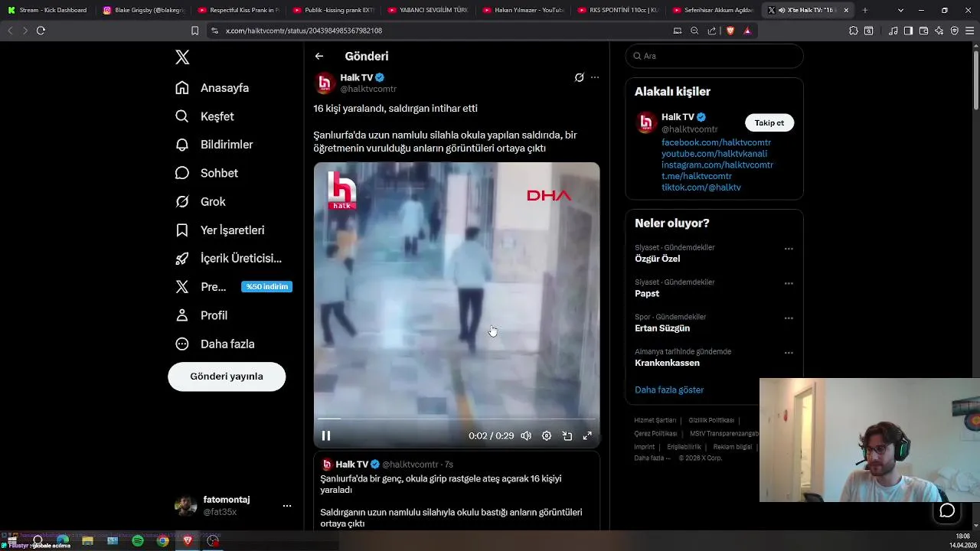Click Grok icon on Halk TV post
The image size is (980, 551).
point(580,77)
